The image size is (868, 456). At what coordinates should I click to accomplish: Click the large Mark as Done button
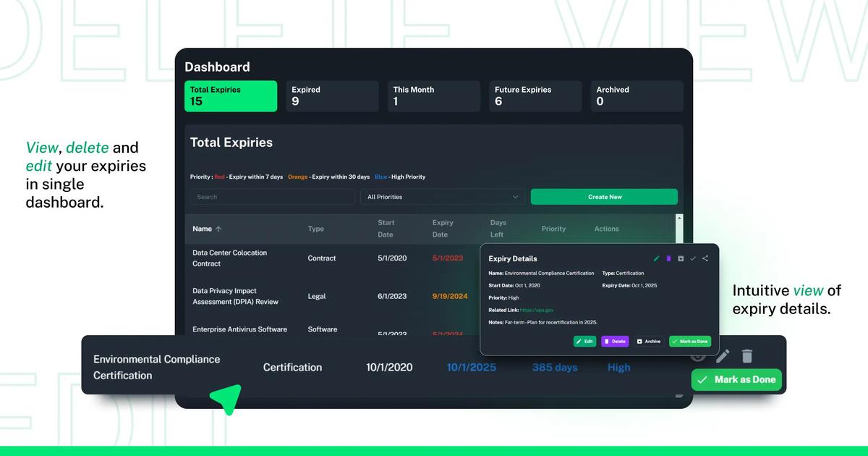(736, 379)
